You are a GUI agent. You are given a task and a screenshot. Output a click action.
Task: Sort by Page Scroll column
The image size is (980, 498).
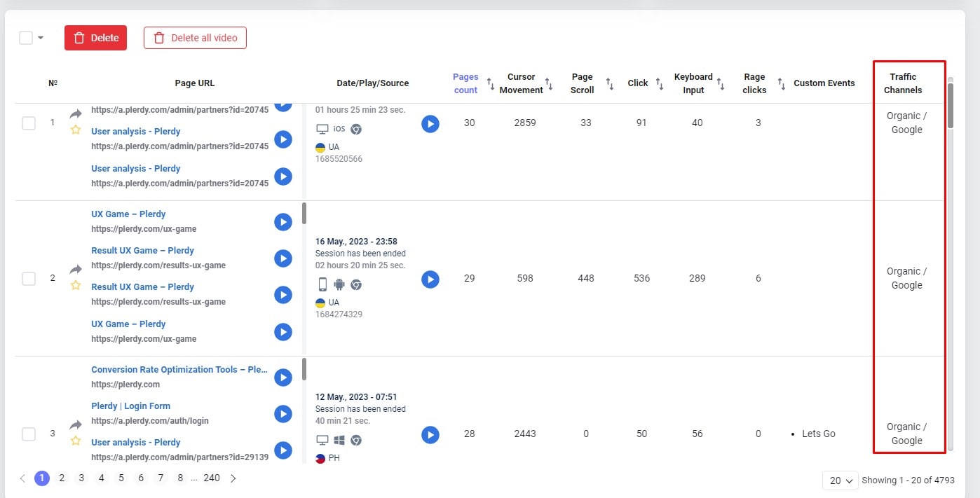(x=610, y=83)
